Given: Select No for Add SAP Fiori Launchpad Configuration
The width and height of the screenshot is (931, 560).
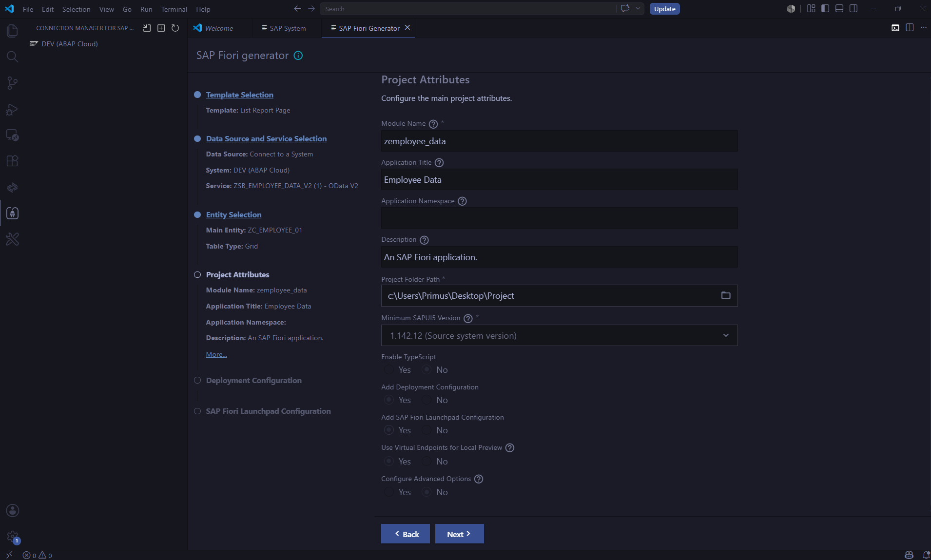Looking at the screenshot, I should (427, 430).
